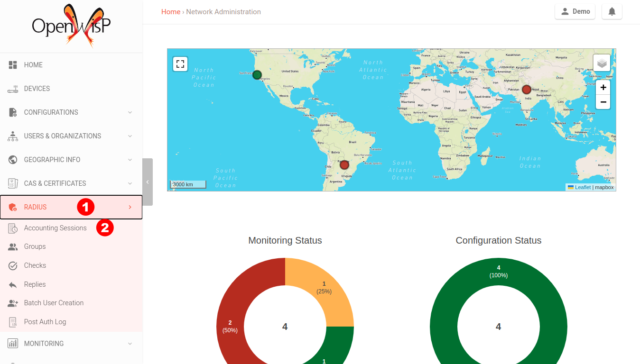Open the Demo user account button
The height and width of the screenshot is (364, 640).
point(575,11)
